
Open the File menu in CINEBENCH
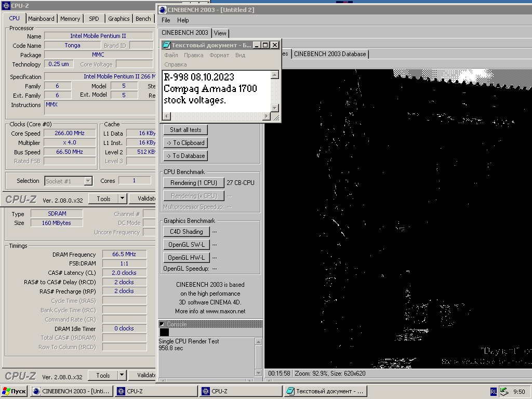coord(166,20)
